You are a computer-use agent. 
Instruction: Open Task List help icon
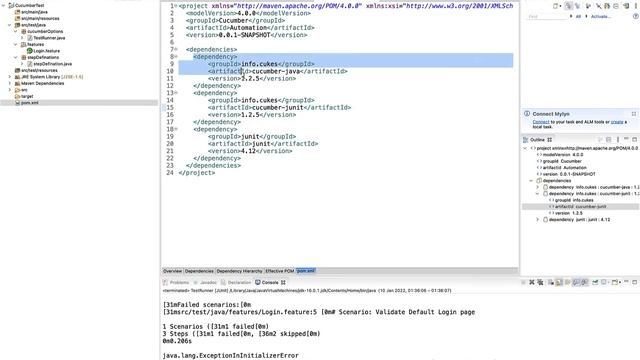pos(636,16)
